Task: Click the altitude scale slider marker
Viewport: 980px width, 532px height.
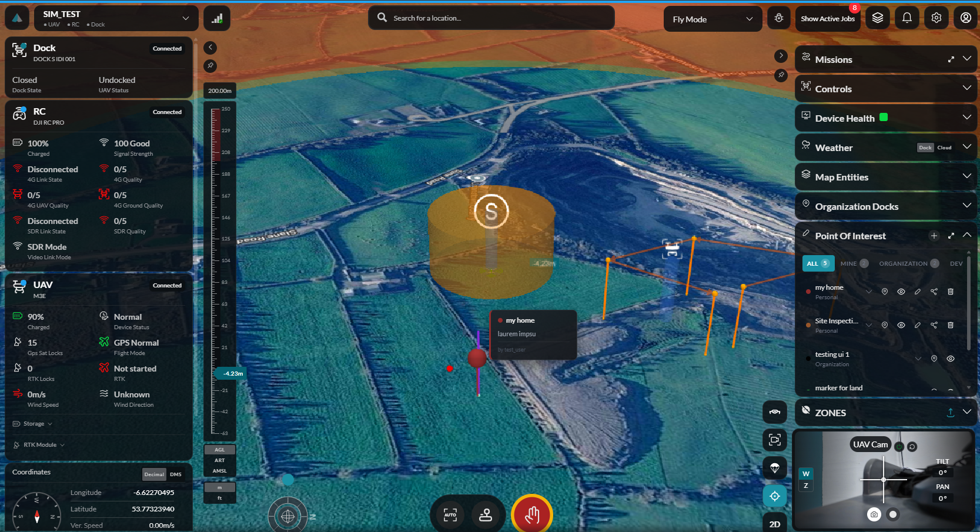Action: coord(230,373)
